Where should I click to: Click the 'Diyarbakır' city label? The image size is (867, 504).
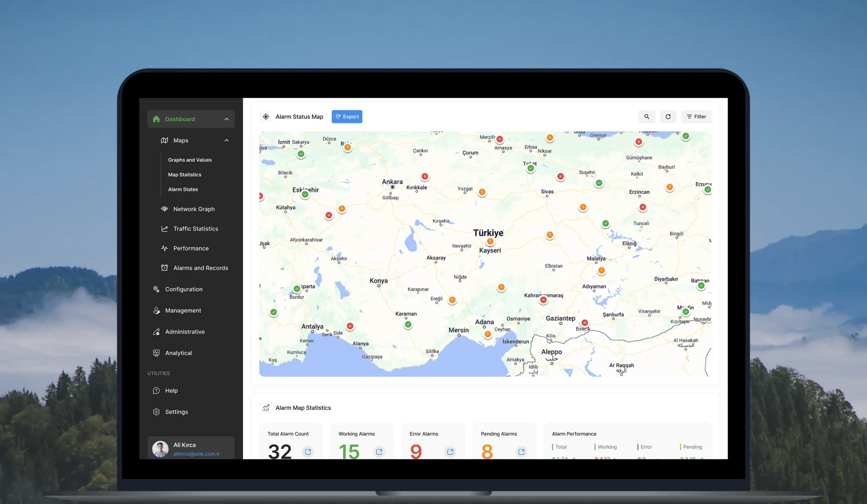click(x=666, y=279)
